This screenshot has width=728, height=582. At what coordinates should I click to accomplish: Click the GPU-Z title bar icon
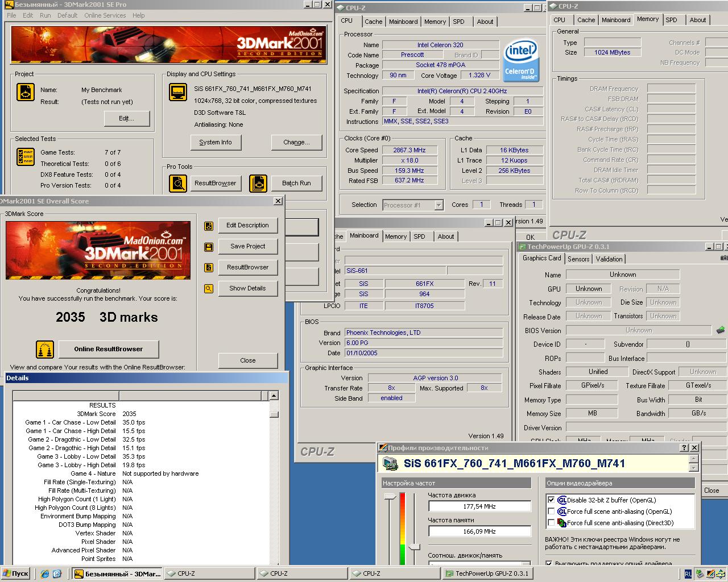pyautogui.click(x=522, y=247)
